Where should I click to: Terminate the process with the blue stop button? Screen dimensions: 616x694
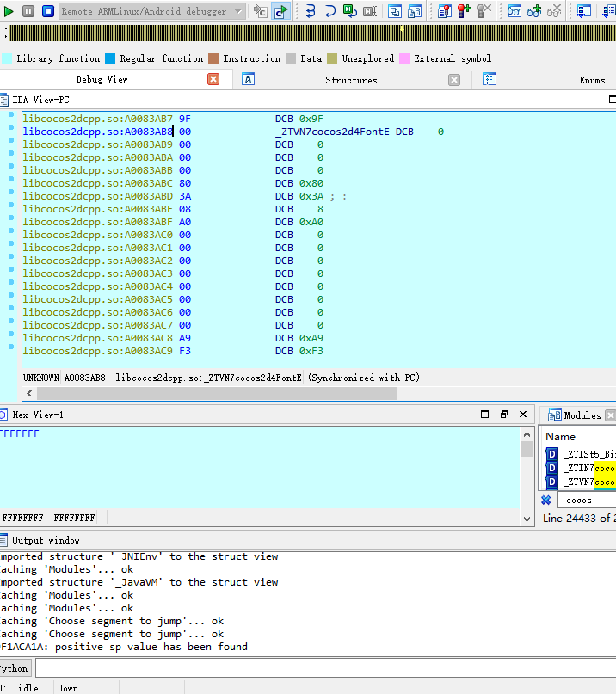pos(48,11)
